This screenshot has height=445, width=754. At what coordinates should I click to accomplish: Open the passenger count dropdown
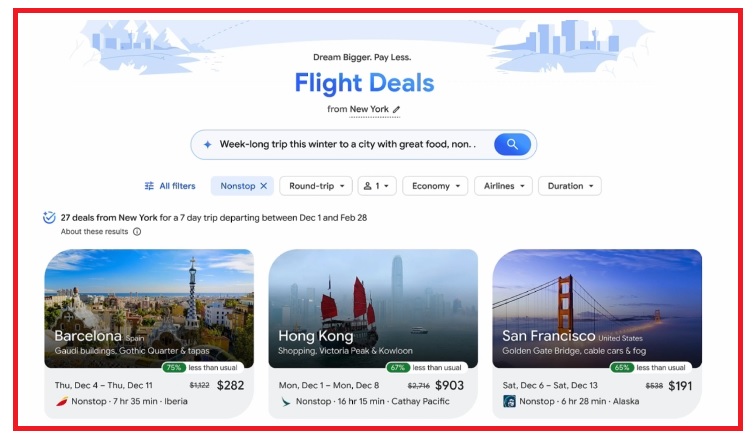[377, 186]
